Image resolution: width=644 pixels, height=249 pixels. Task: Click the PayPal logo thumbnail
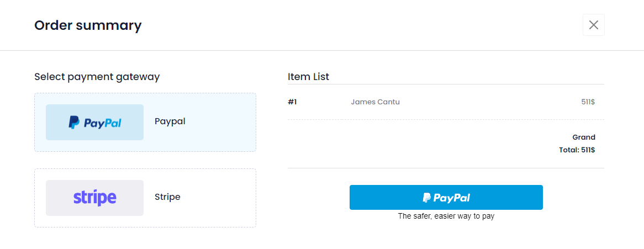pyautogui.click(x=94, y=122)
